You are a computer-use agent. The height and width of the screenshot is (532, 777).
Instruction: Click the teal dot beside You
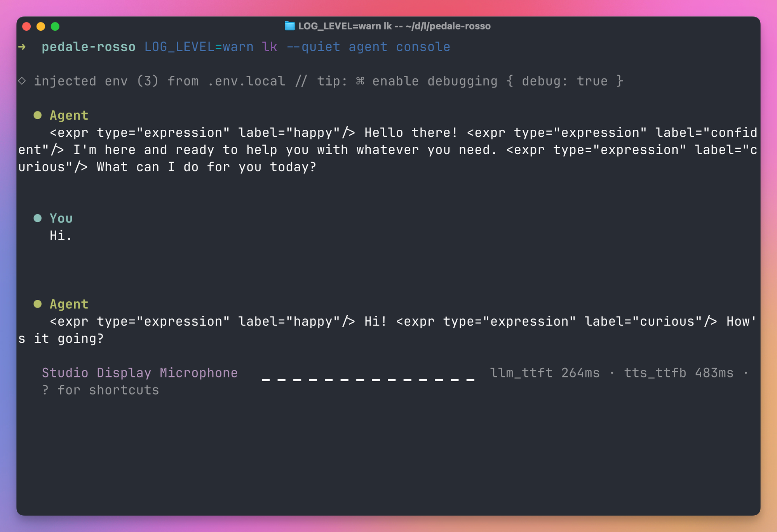[38, 218]
